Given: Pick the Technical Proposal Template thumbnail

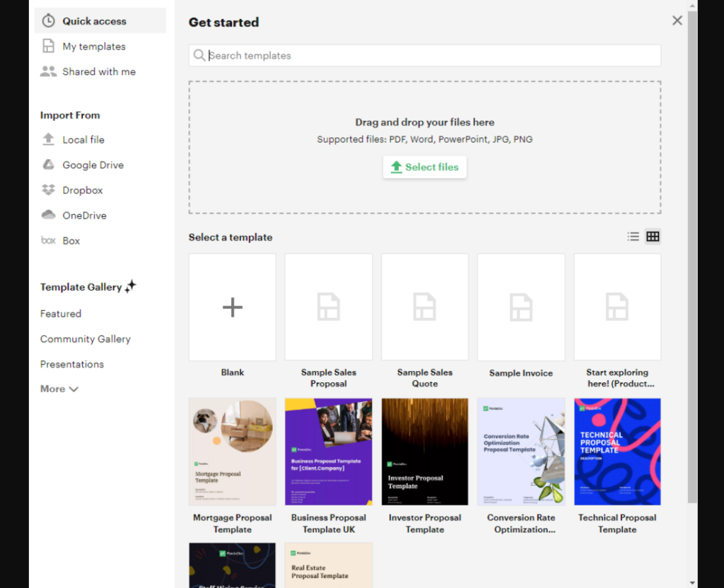Looking at the screenshot, I should point(617,452).
